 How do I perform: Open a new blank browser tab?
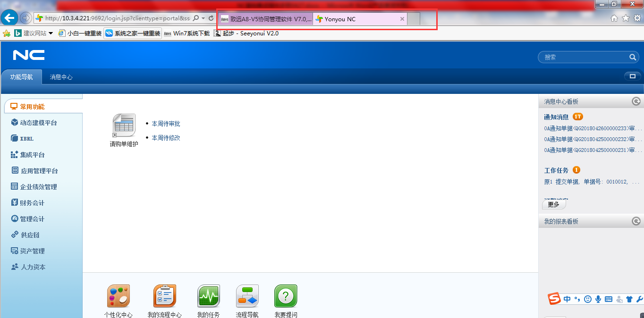(x=414, y=19)
